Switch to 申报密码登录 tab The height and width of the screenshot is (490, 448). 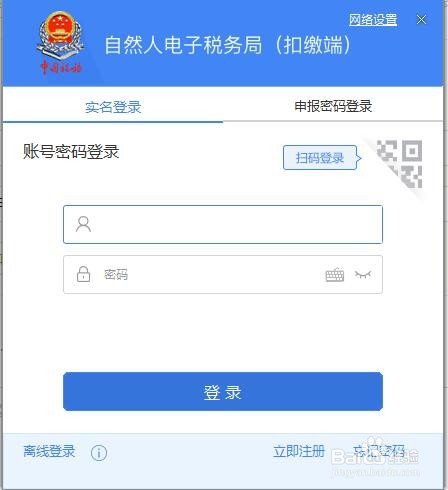tap(333, 106)
